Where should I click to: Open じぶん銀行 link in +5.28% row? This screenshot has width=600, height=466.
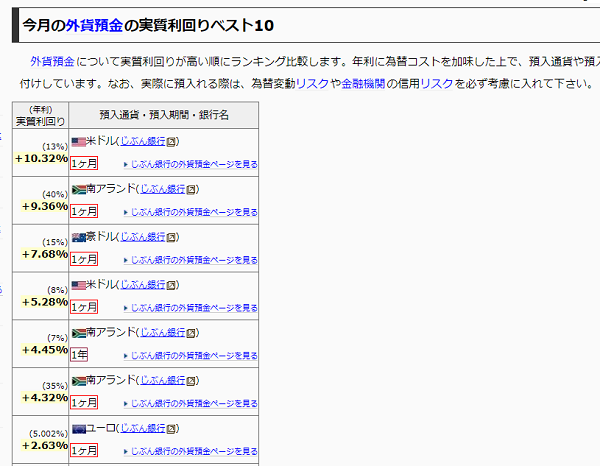pyautogui.click(x=143, y=285)
